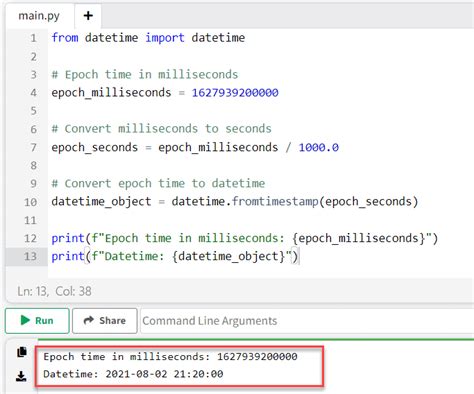Click the 1000.0 divisor value
474x394 pixels.
[x=318, y=147]
